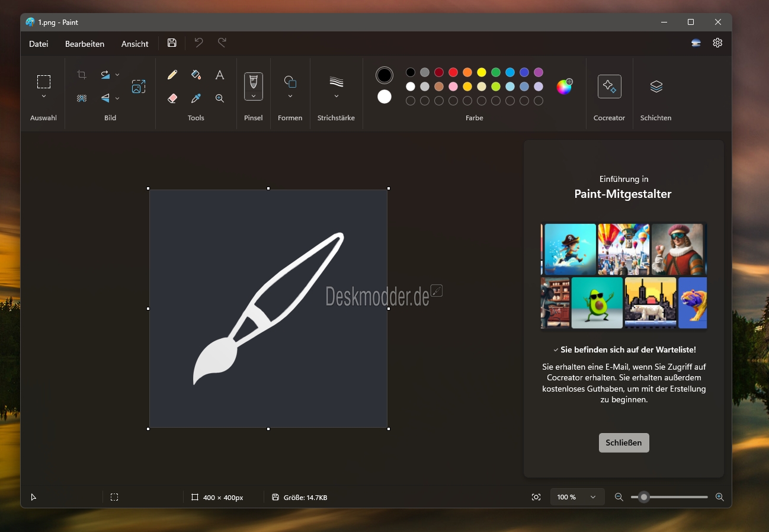Screen dimensions: 769x532
Task: Select secondary color white circle
Action: point(384,97)
